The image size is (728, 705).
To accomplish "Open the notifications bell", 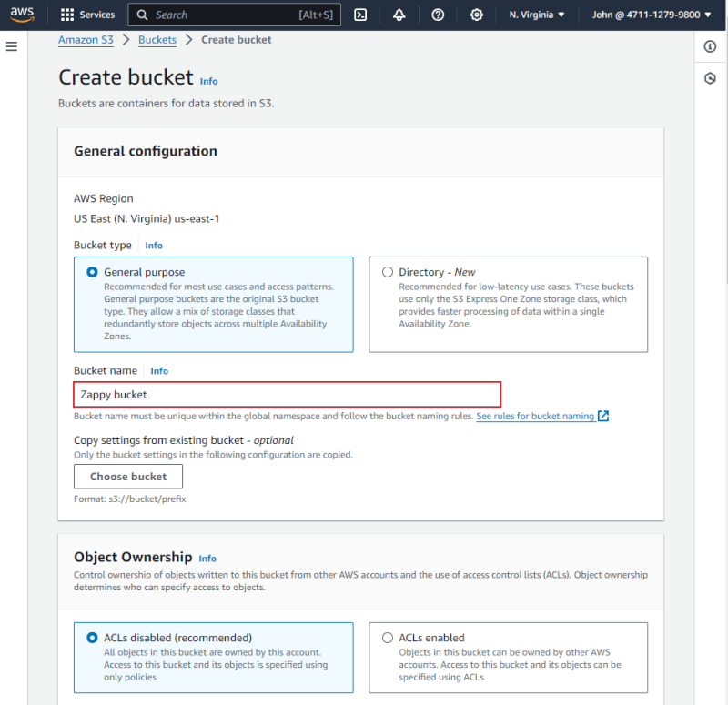I will (x=399, y=15).
